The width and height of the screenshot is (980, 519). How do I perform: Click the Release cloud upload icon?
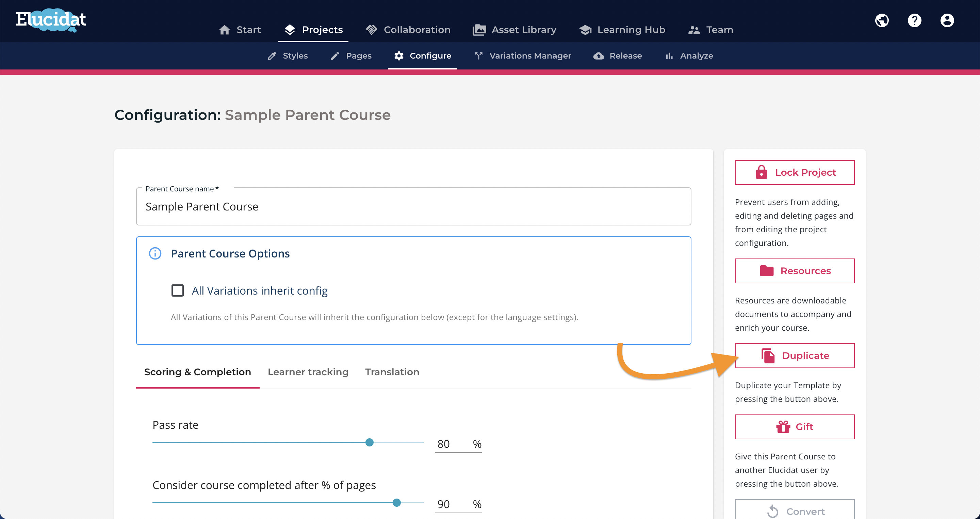coord(599,56)
